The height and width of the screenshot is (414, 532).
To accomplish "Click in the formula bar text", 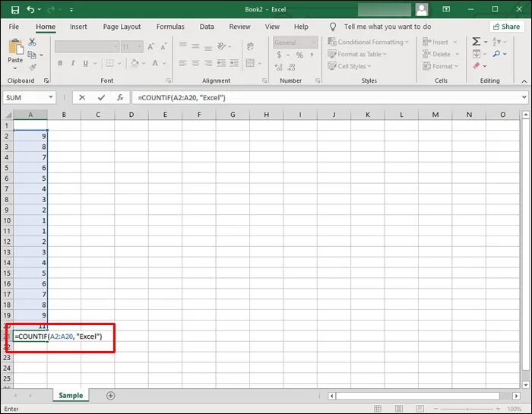I will [x=182, y=98].
